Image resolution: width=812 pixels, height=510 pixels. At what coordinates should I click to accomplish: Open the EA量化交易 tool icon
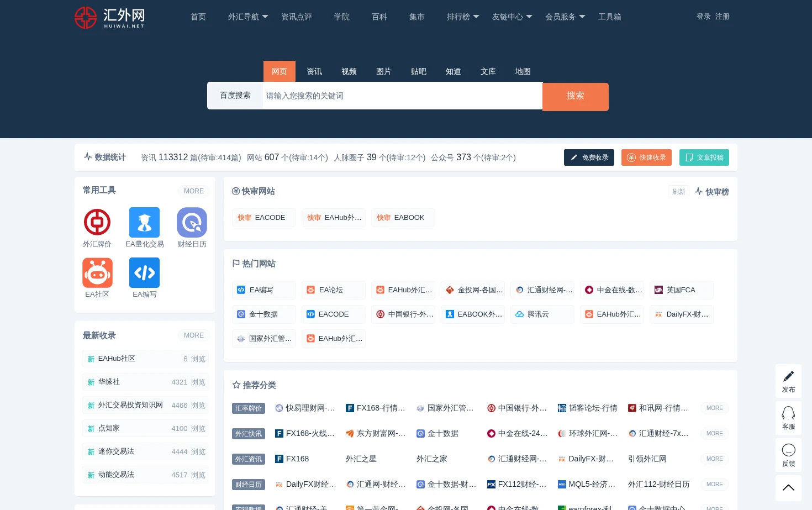tap(145, 222)
